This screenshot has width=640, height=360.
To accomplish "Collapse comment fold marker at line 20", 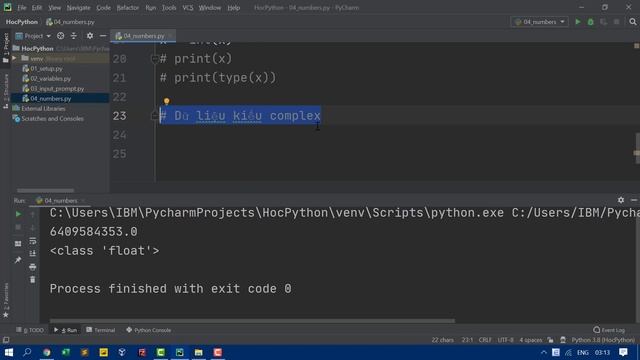I will tap(154, 59).
